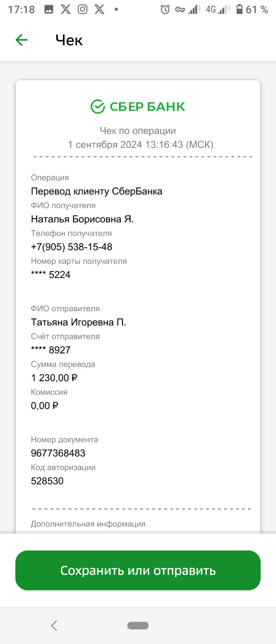Tap the picture notification icon in status bar
Image resolution: width=276 pixels, height=644 pixels.
[49, 9]
